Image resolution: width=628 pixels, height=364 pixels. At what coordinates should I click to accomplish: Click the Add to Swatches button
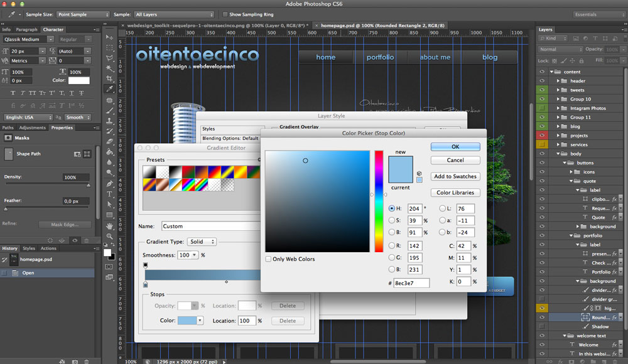455,176
